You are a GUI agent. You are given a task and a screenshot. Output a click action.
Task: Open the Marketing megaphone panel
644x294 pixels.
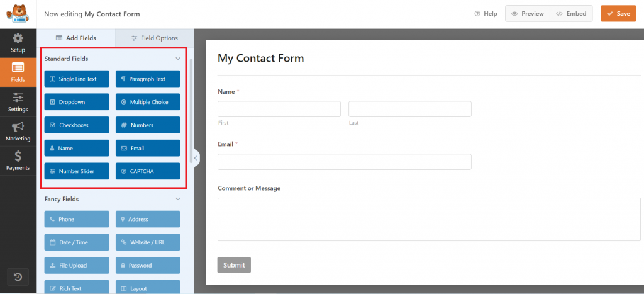click(x=18, y=131)
